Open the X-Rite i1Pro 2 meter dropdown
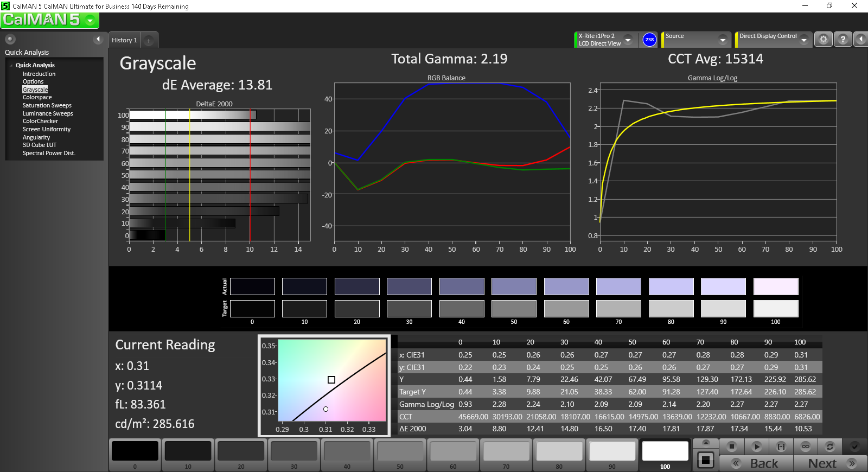The width and height of the screenshot is (868, 472). click(x=628, y=40)
